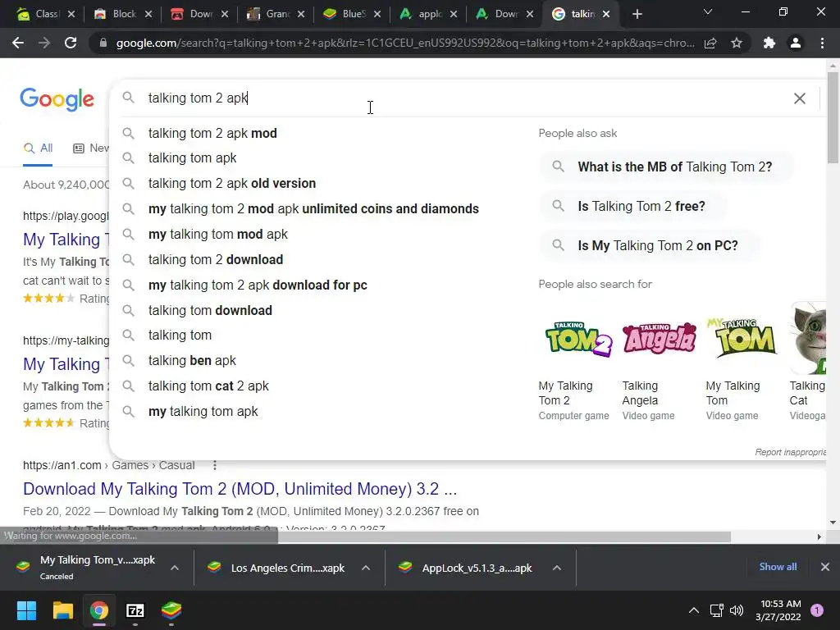The image size is (840, 630).
Task: Click the Google logo
Action: click(57, 99)
